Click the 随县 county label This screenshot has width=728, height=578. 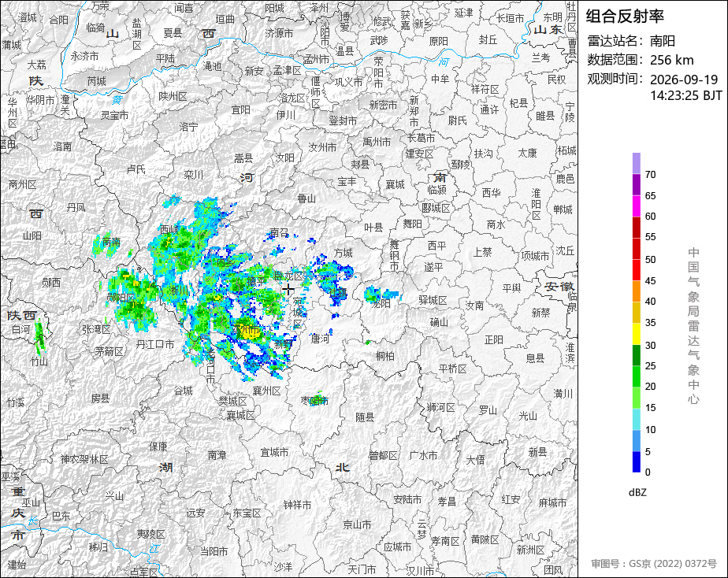tap(365, 417)
